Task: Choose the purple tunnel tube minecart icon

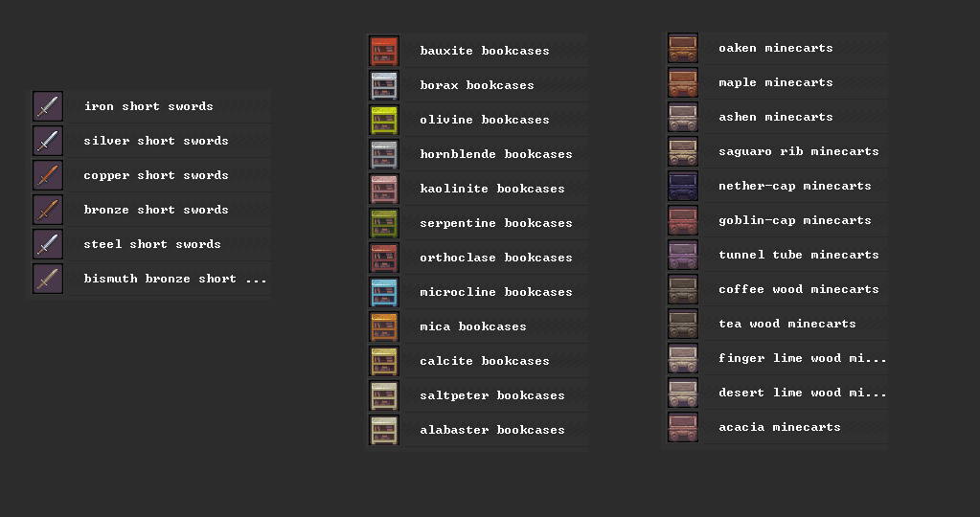Action: point(682,255)
